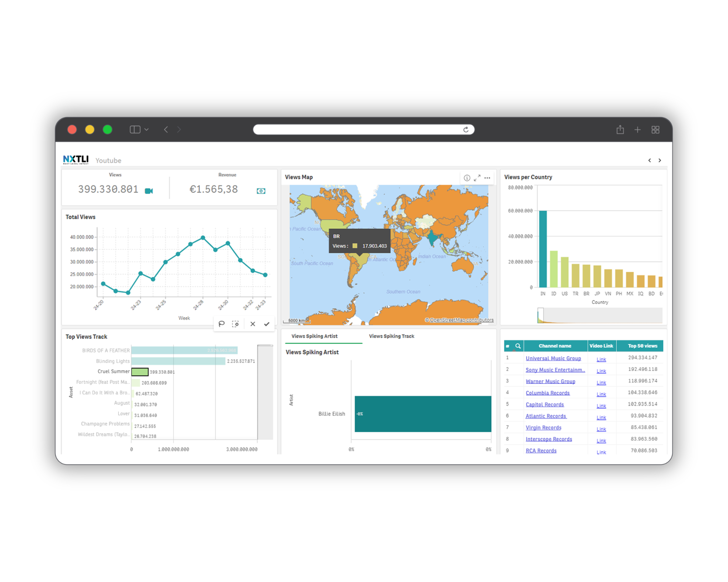Image resolution: width=728 pixels, height=582 pixels.
Task: Open a new tab with plus icon
Action: pyautogui.click(x=637, y=130)
